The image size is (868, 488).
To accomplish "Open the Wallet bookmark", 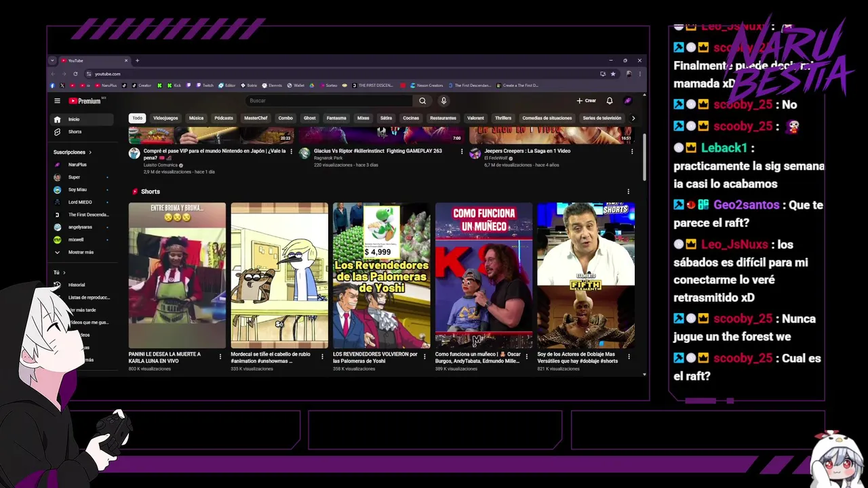I will click(296, 85).
